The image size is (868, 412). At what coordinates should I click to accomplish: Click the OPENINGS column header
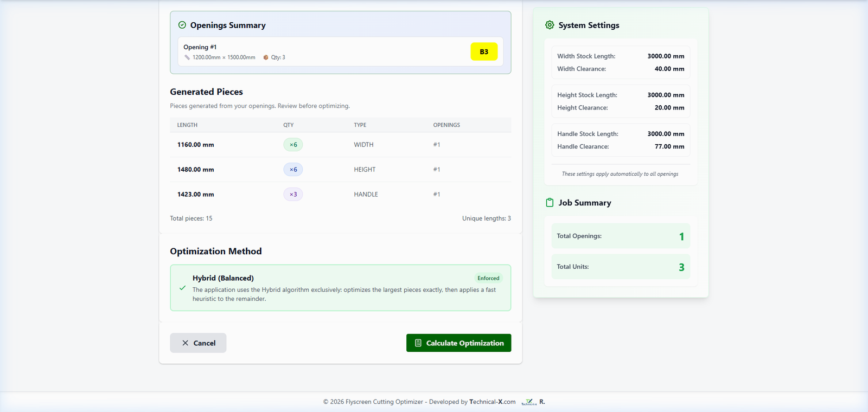tap(446, 125)
